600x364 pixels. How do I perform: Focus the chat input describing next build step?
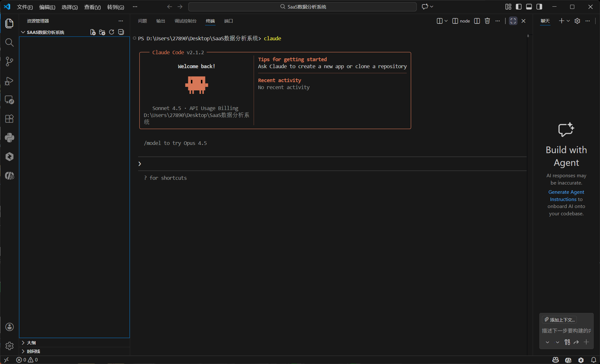[x=566, y=331]
